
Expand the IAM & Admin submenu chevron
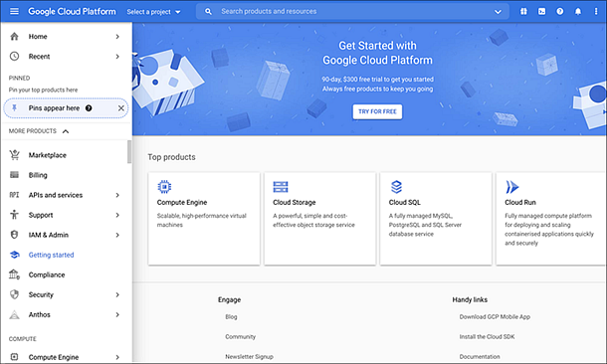(117, 235)
